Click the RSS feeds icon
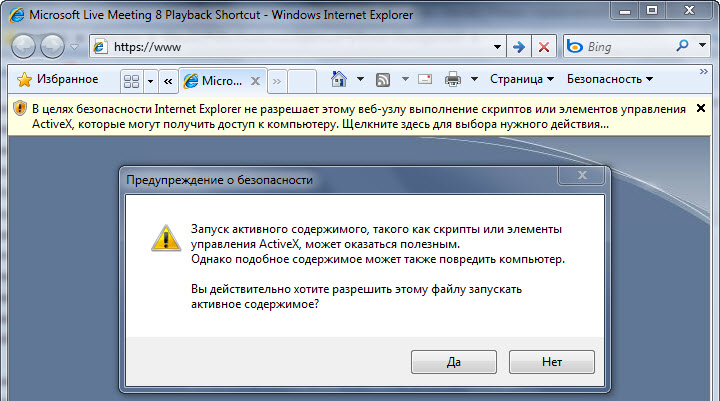 click(x=382, y=79)
